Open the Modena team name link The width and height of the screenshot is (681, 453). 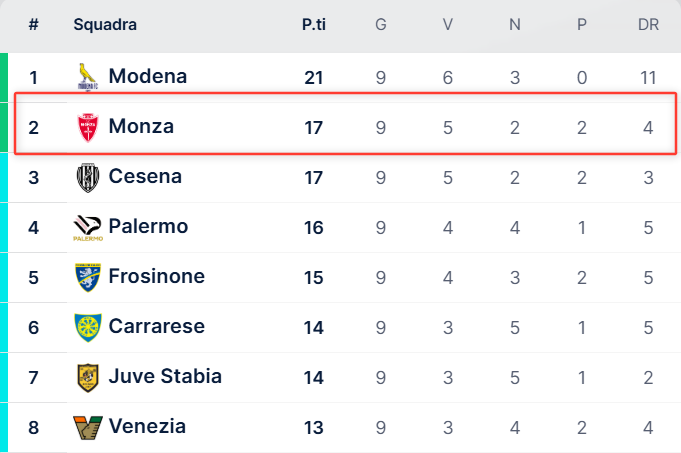point(147,76)
